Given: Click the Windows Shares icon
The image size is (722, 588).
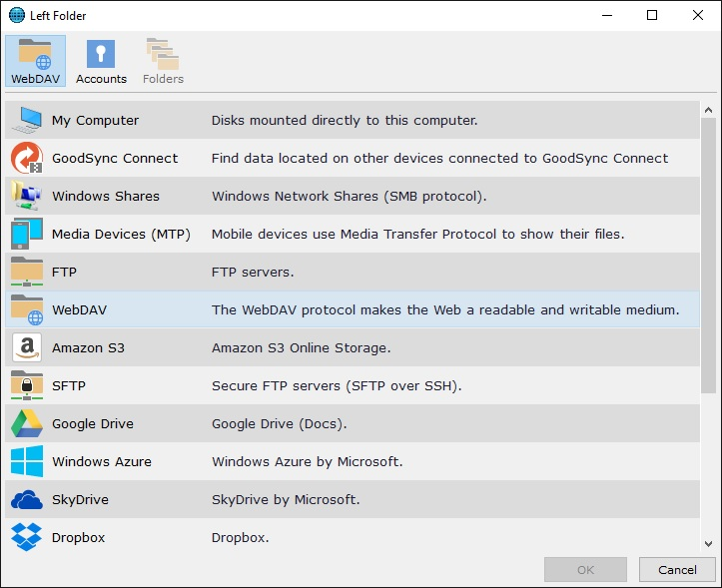Looking at the screenshot, I should pyautogui.click(x=26, y=196).
